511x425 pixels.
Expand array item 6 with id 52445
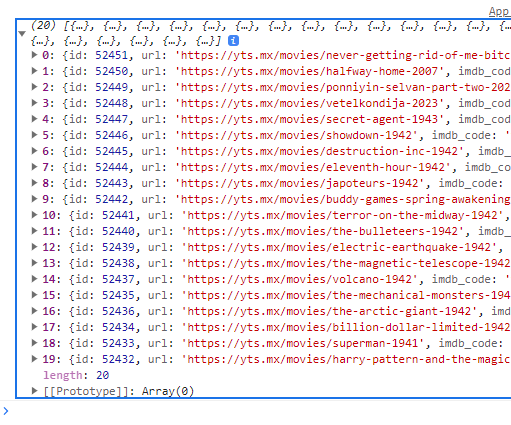34,151
